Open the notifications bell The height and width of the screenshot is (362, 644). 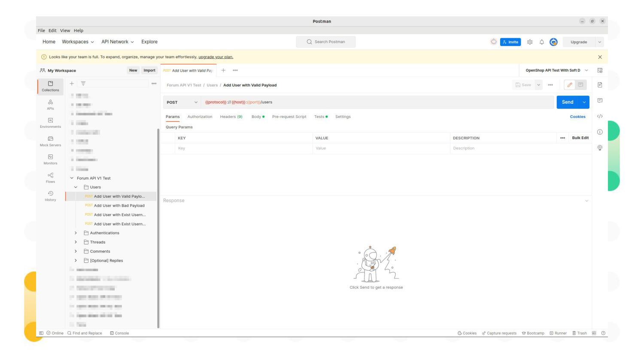coord(542,42)
